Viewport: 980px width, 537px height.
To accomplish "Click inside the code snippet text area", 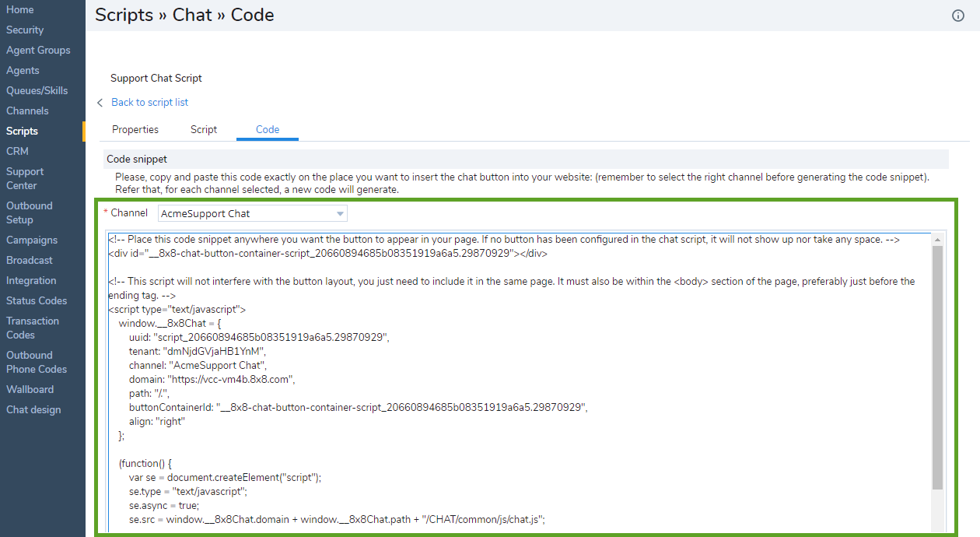I will 513,374.
